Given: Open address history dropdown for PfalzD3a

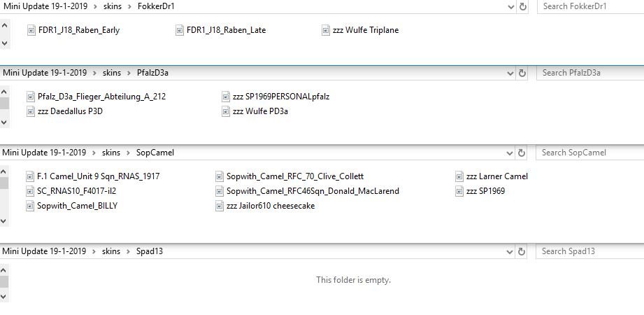Looking at the screenshot, I should click(x=511, y=73).
